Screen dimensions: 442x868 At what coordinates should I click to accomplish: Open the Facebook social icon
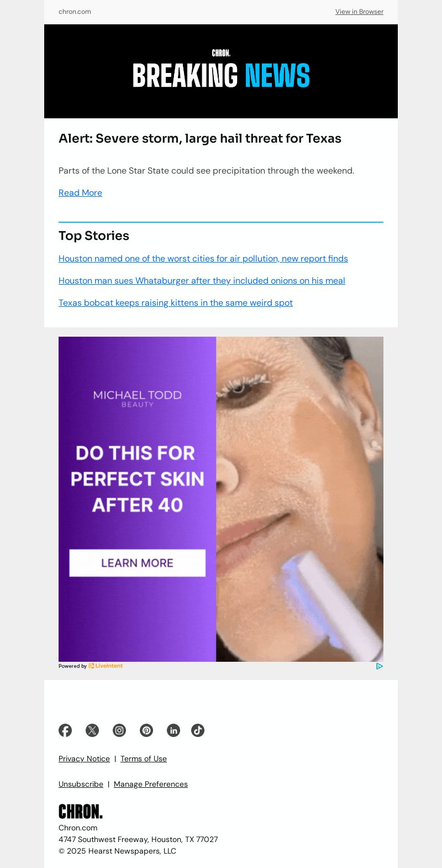tap(65, 730)
